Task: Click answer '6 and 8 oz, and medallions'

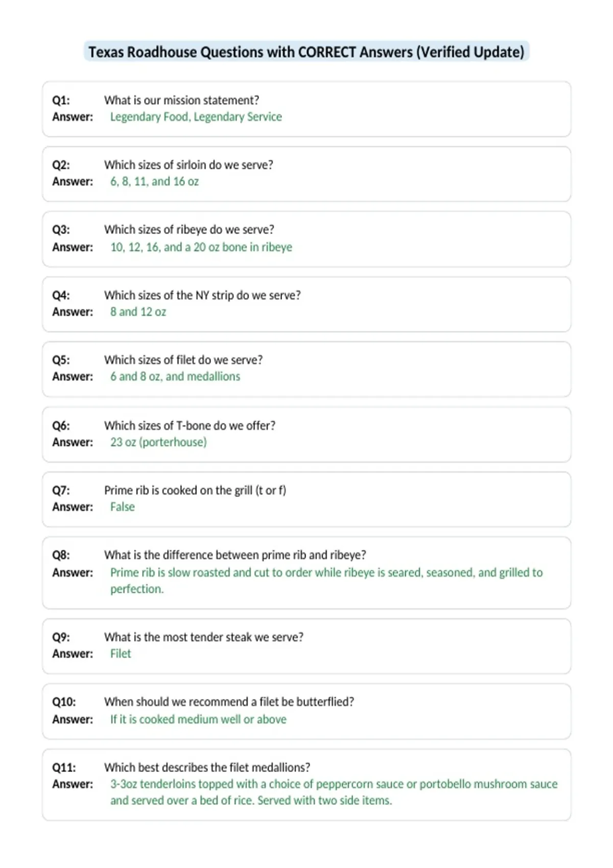Action: coord(175,377)
